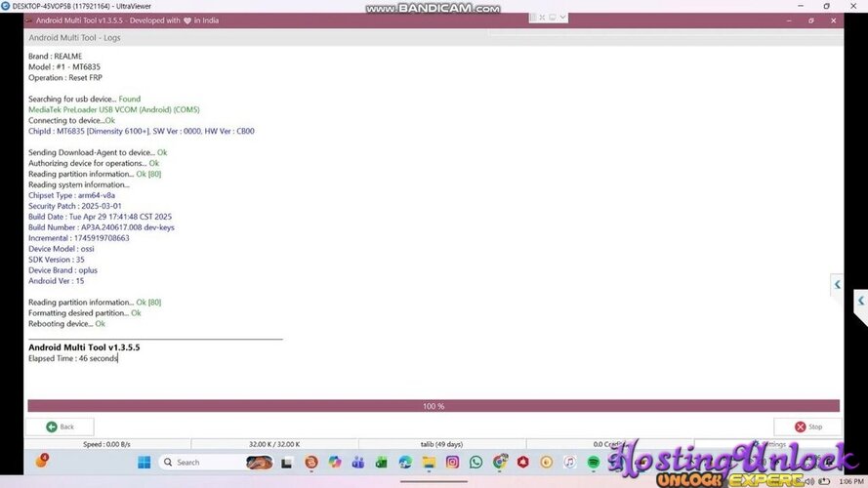
Task: Open Spotify from the taskbar
Action: coord(594,462)
